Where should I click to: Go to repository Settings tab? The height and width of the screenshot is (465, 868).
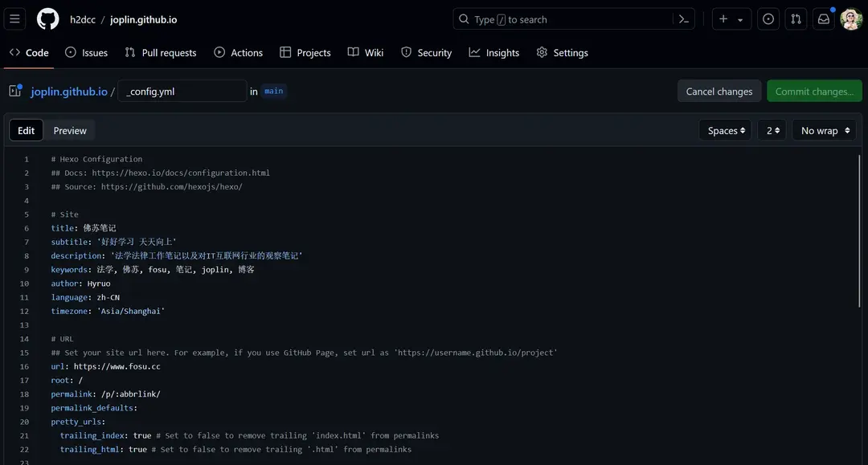pos(563,52)
